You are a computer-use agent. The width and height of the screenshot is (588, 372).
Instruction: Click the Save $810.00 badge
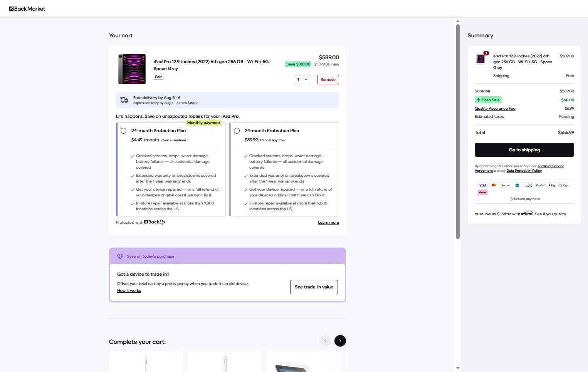point(298,64)
